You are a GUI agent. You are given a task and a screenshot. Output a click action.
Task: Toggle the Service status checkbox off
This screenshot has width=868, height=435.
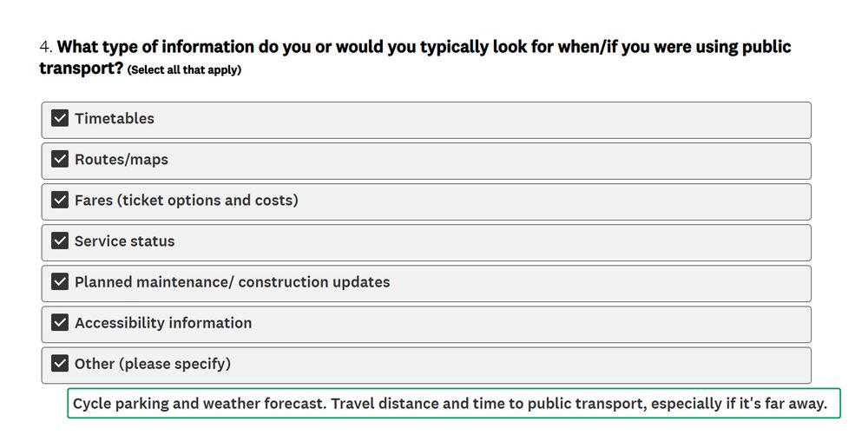(60, 241)
